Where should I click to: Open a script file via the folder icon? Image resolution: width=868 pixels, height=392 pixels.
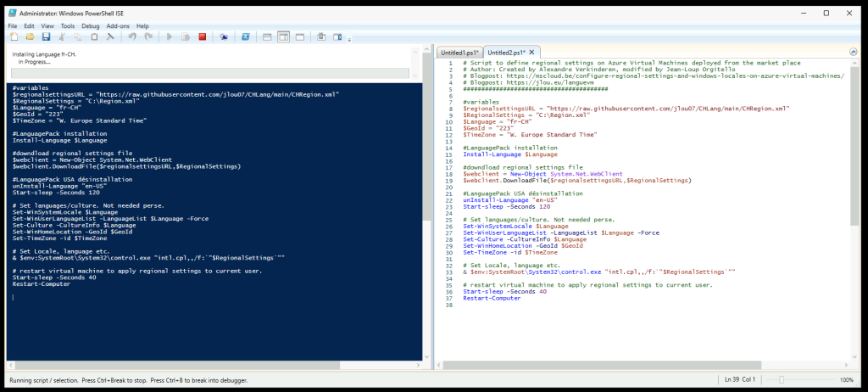[x=31, y=37]
